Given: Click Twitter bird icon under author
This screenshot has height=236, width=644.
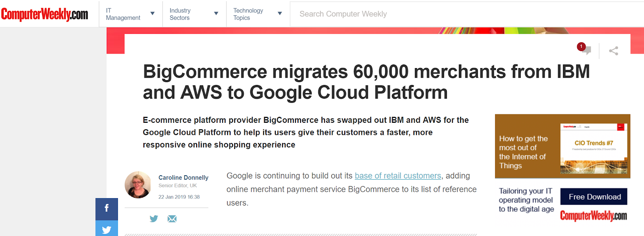Looking at the screenshot, I should [154, 219].
